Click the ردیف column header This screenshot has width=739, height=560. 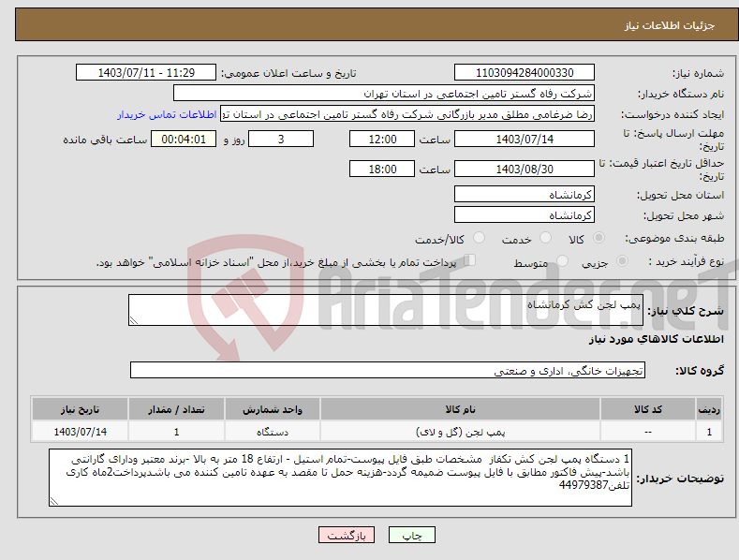709,409
